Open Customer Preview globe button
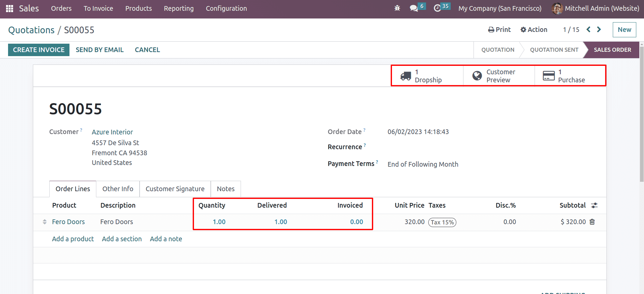Viewport: 644px width, 294px height. click(x=499, y=76)
